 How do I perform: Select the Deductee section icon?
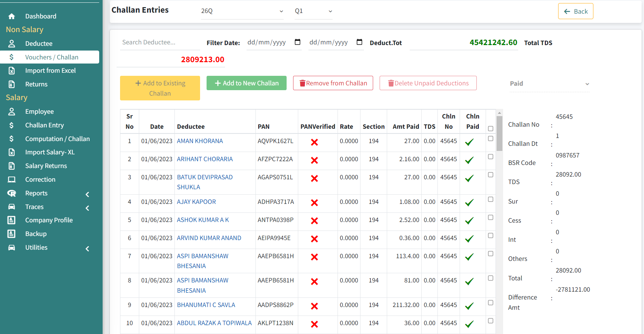12,43
